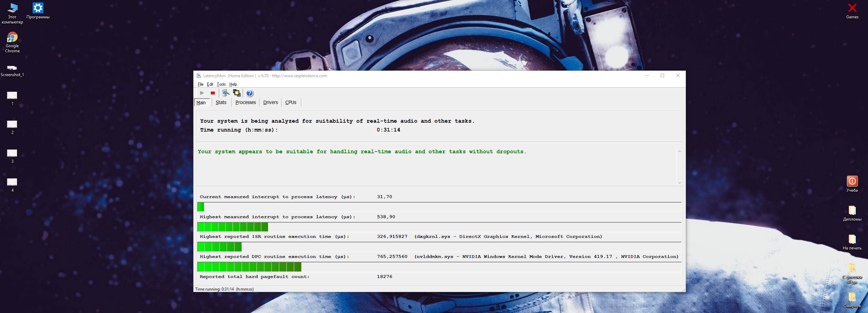
Task: Select 'Этот компьютер' desktop icon
Action: pyautogui.click(x=13, y=14)
